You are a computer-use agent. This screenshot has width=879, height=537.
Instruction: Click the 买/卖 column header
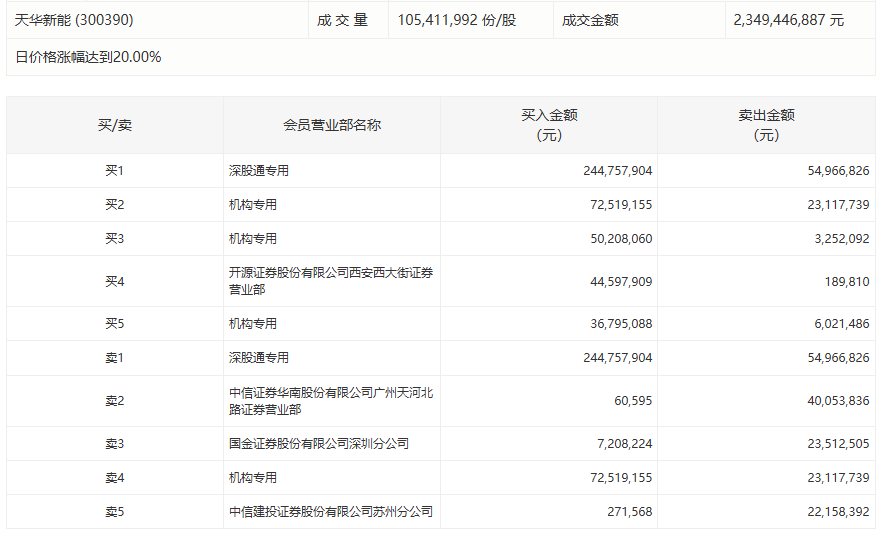115,125
